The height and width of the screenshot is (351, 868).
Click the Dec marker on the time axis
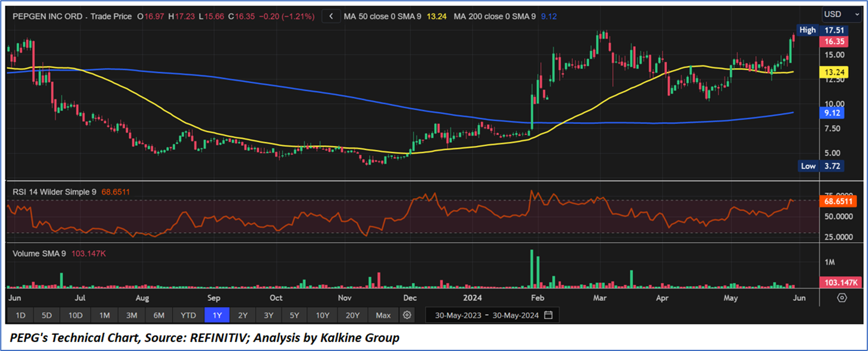(410, 297)
